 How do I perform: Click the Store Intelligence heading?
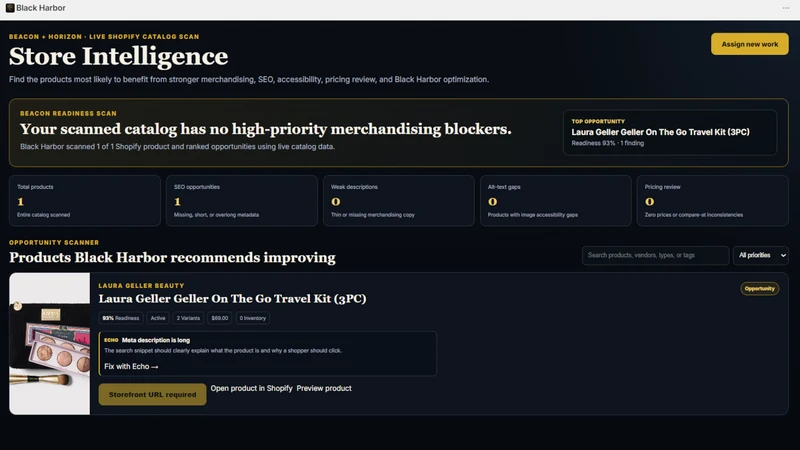118,56
